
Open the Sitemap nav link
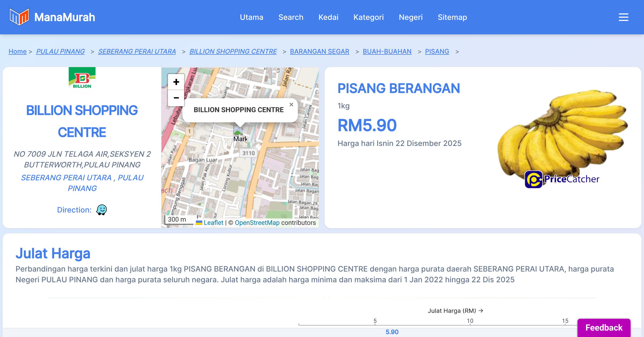coord(452,17)
